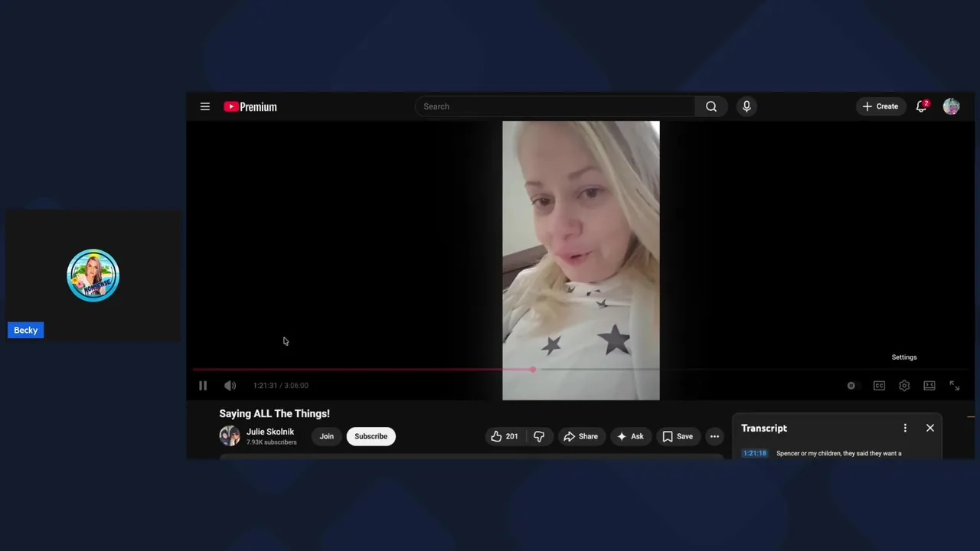
Task: Open the Julie Skolnik channel link
Action: pos(270,432)
